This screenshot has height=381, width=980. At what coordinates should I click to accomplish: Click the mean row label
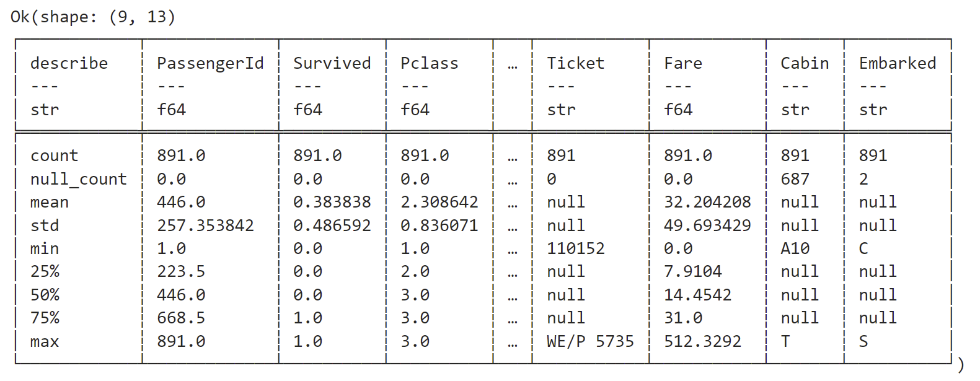(x=50, y=203)
